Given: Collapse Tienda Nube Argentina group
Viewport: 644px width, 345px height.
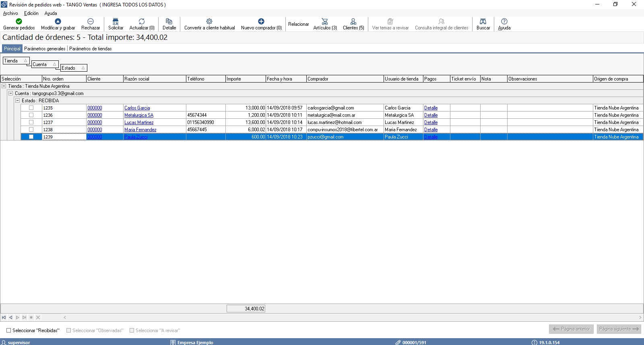Looking at the screenshot, I should (x=4, y=86).
